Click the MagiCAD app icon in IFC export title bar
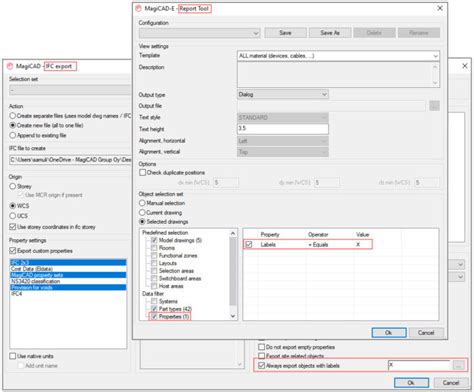 (10, 66)
